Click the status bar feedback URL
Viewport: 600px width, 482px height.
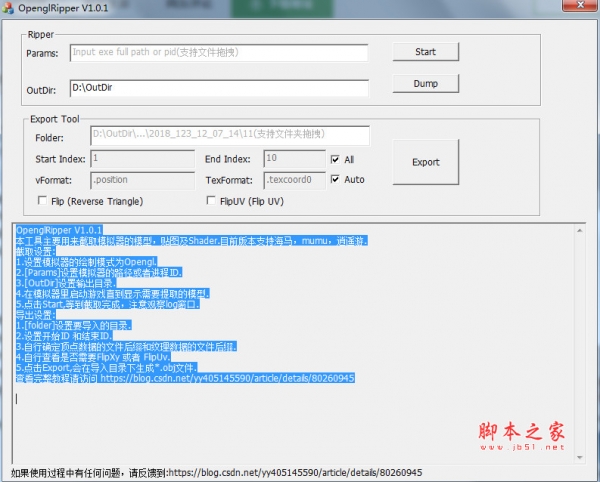295,473
